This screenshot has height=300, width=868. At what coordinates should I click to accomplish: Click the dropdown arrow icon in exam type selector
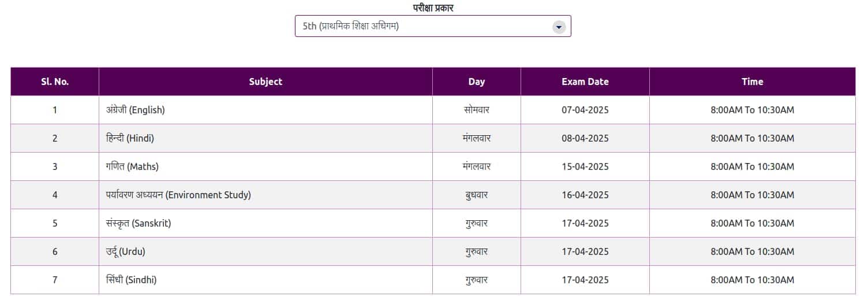tap(558, 27)
